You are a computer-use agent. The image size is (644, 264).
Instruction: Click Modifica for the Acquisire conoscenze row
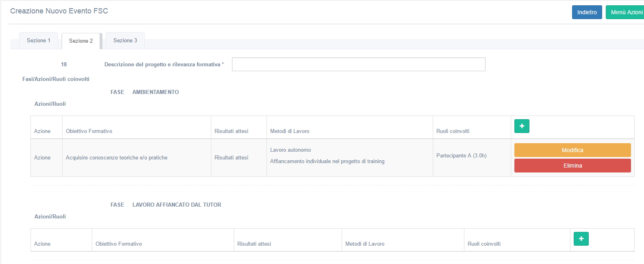[572, 150]
